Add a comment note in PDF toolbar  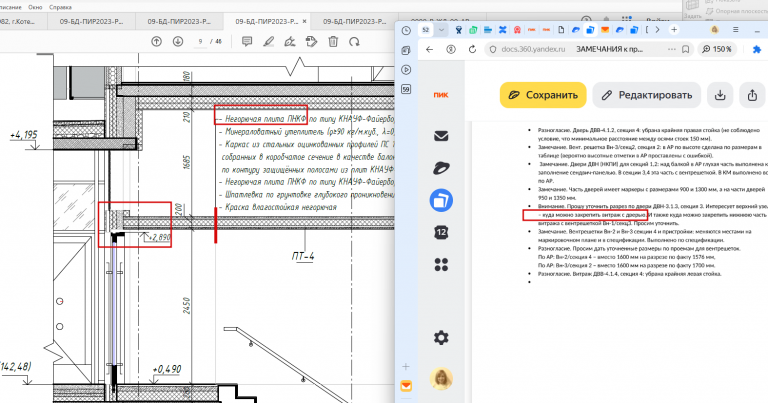tap(247, 42)
